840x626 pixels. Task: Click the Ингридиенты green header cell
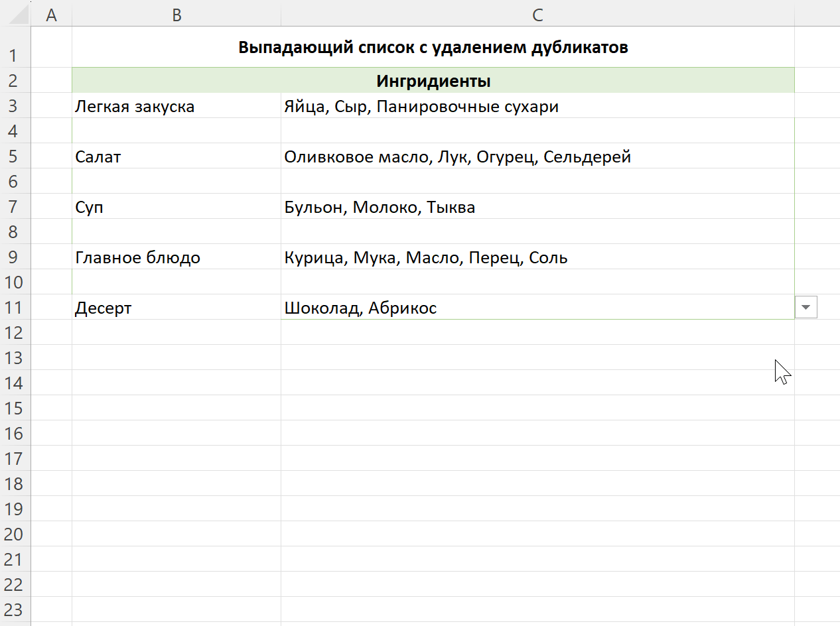click(x=433, y=81)
